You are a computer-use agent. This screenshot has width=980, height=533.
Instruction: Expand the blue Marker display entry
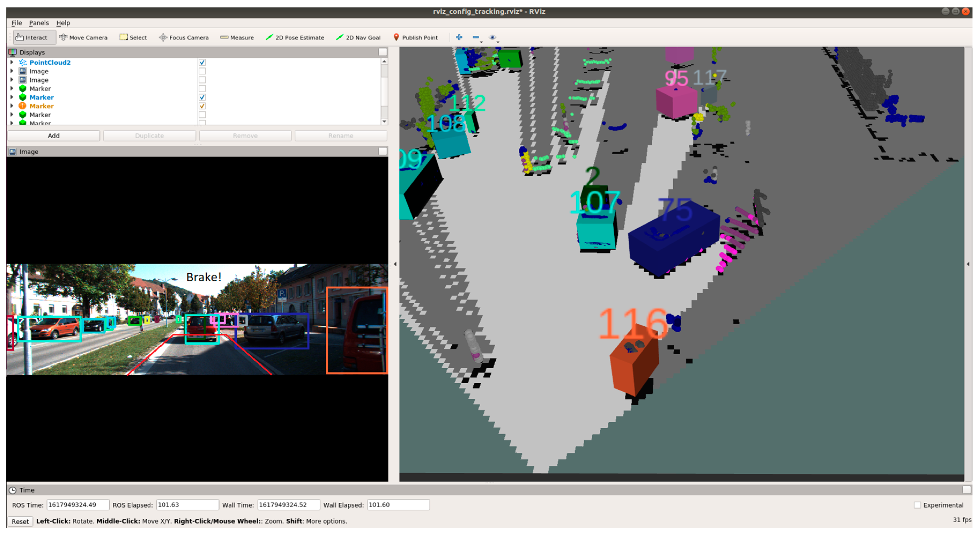[12, 97]
